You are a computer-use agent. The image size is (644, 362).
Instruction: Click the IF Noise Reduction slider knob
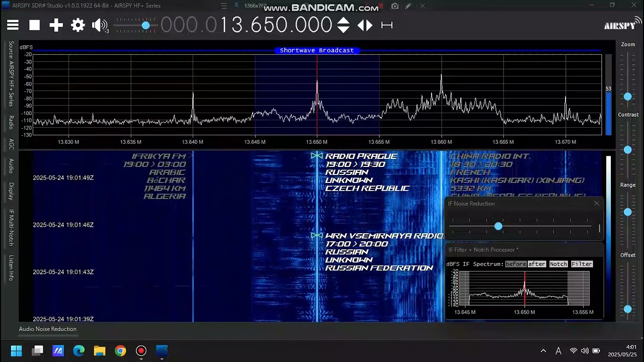tap(498, 226)
